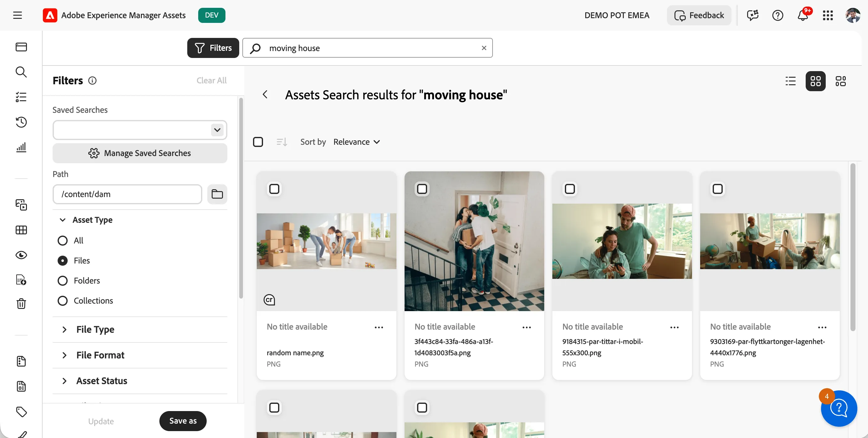Toggle the Filters panel button
This screenshot has width=868, height=438.
point(213,48)
